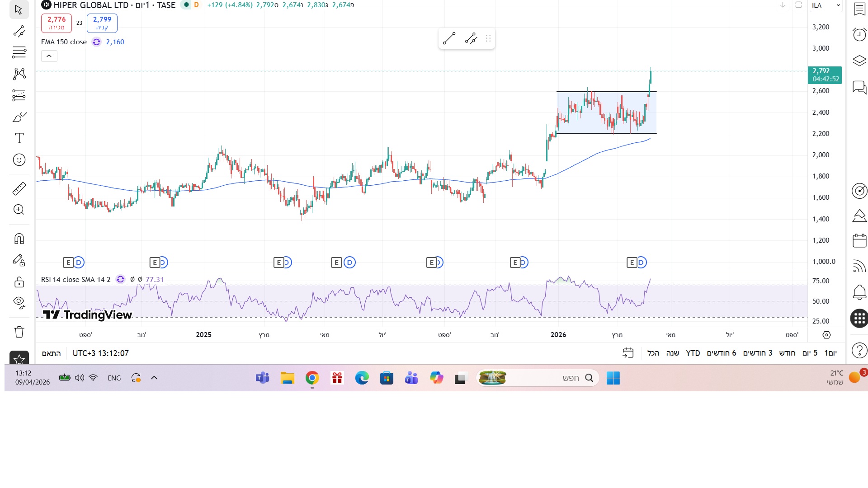Click the 2,799 buy price button
The height and width of the screenshot is (488, 868).
coord(102,23)
